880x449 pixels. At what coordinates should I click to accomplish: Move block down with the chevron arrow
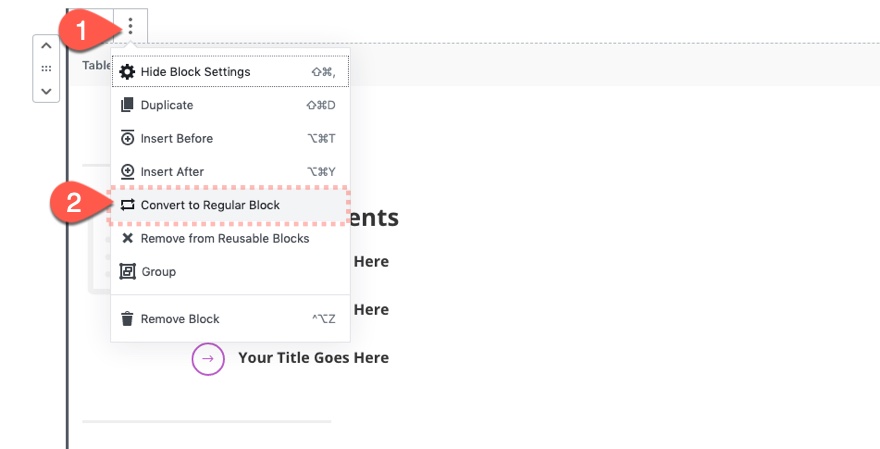47,91
